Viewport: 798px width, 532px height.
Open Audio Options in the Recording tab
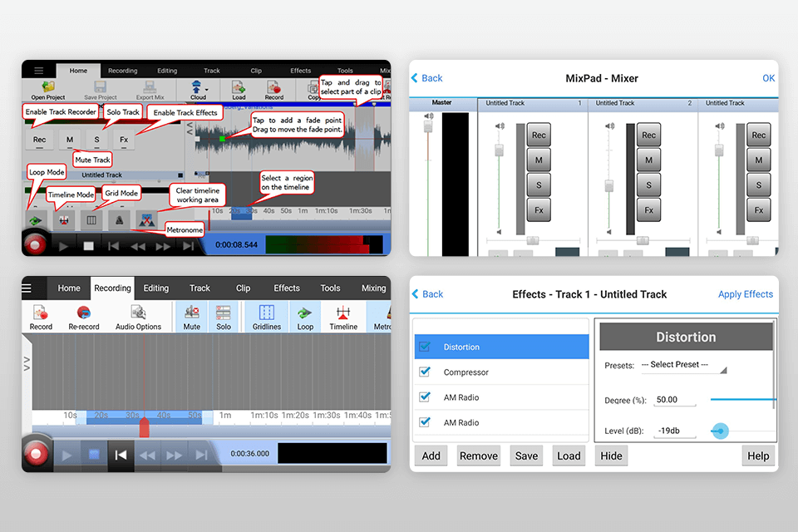138,316
